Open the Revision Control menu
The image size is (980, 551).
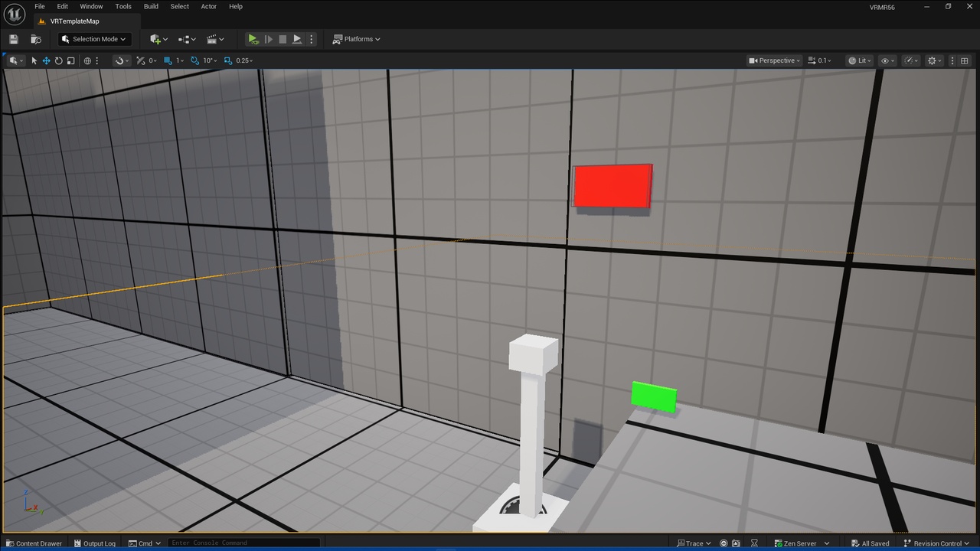[x=937, y=543]
